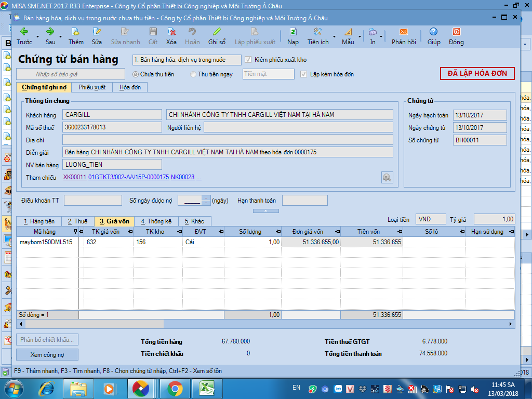Pin the Số lượng column

click(278, 232)
